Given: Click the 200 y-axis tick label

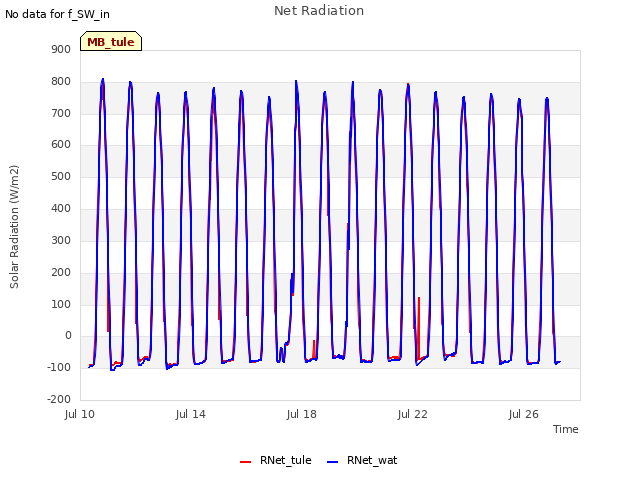Looking at the screenshot, I should tap(61, 272).
